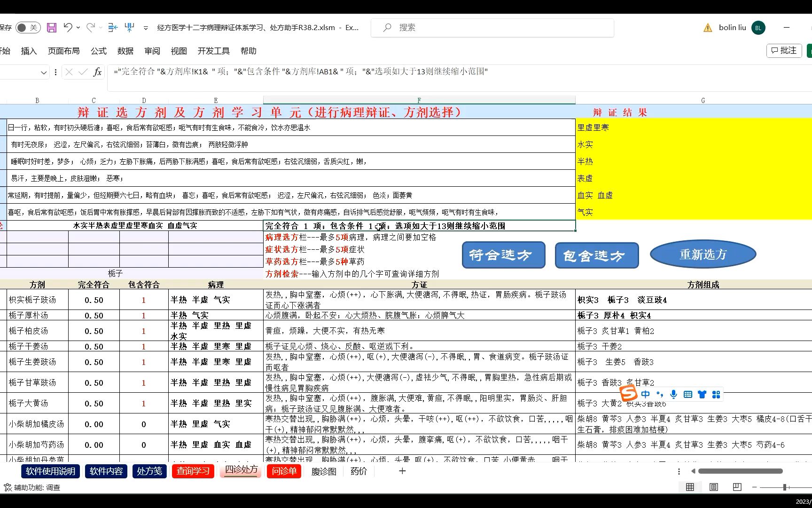Open the 插入 ribbon tab

click(29, 51)
